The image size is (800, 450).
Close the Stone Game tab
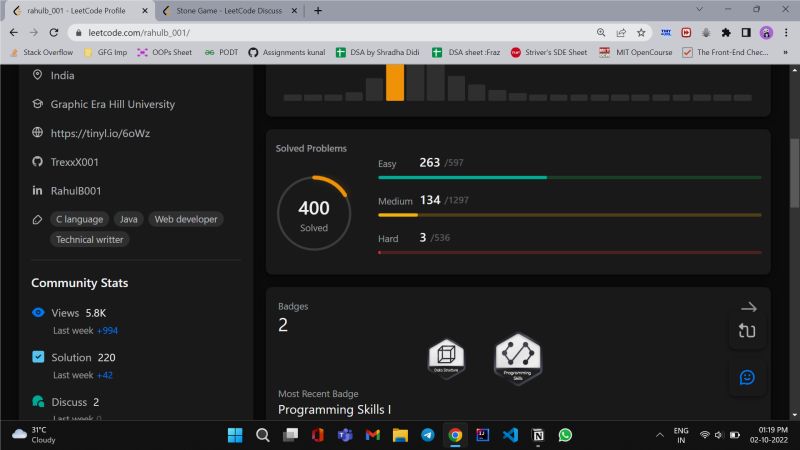[x=294, y=11]
